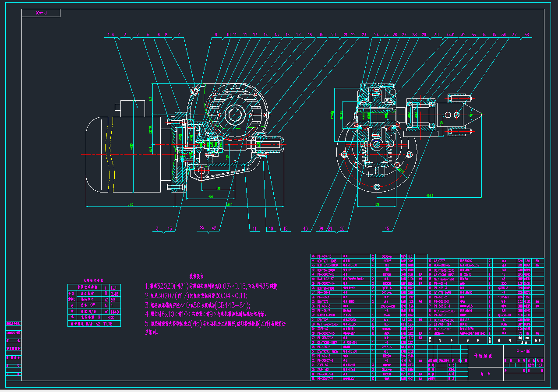Click balloon number 45 below the right view

click(x=386, y=228)
